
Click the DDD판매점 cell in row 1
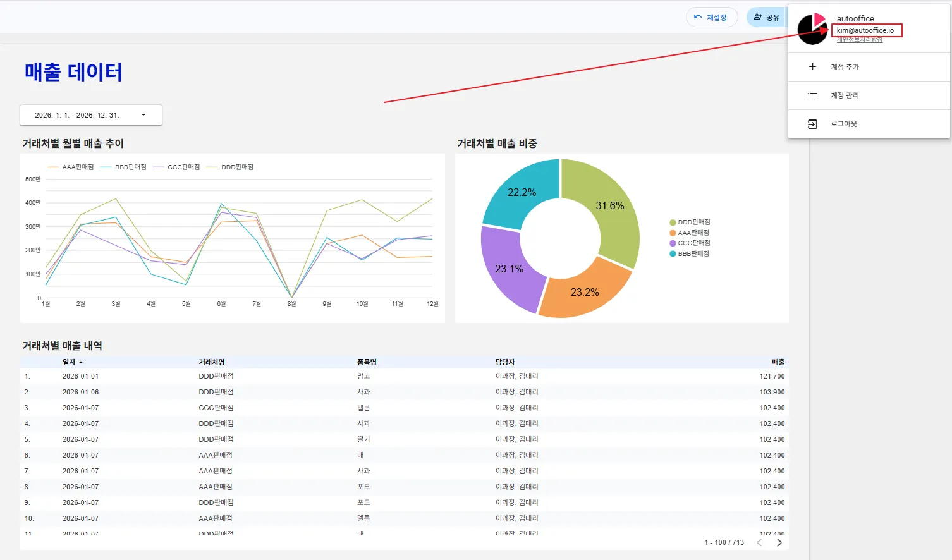point(216,376)
